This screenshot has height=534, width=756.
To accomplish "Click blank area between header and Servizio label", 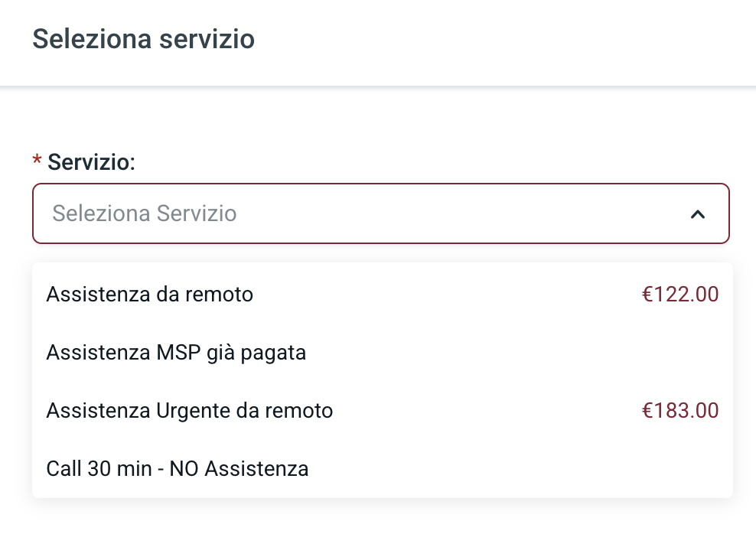I will click(x=380, y=119).
